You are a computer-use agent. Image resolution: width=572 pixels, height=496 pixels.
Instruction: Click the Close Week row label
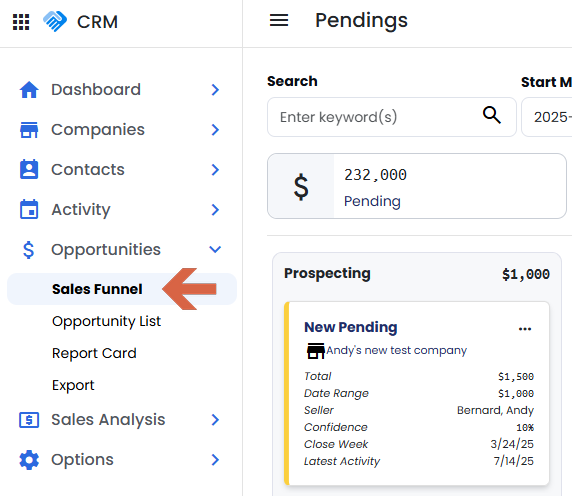click(336, 444)
